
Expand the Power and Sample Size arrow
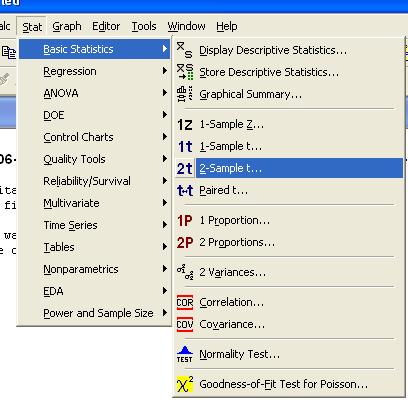tap(165, 313)
